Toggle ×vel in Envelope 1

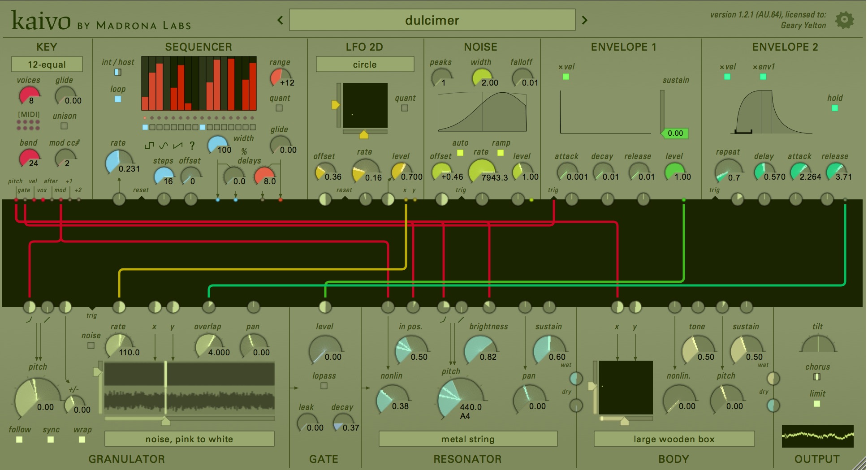tap(566, 77)
